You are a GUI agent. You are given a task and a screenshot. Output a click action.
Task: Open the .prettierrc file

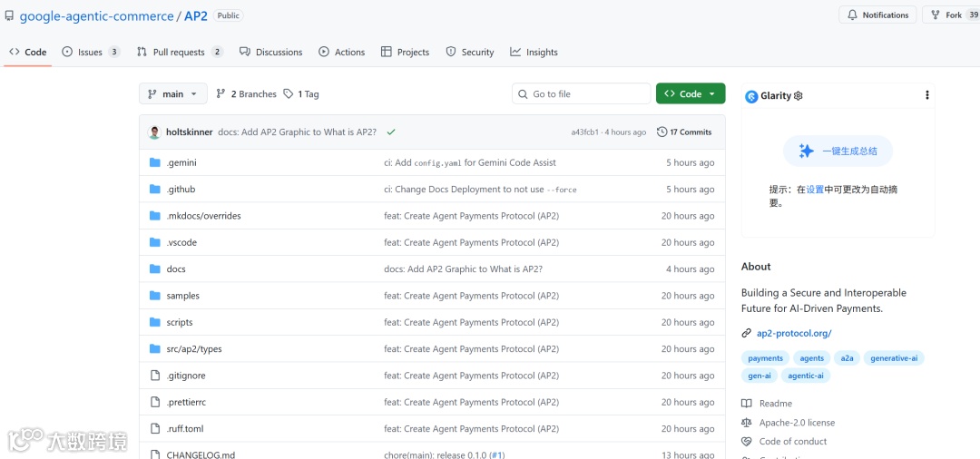coord(186,402)
